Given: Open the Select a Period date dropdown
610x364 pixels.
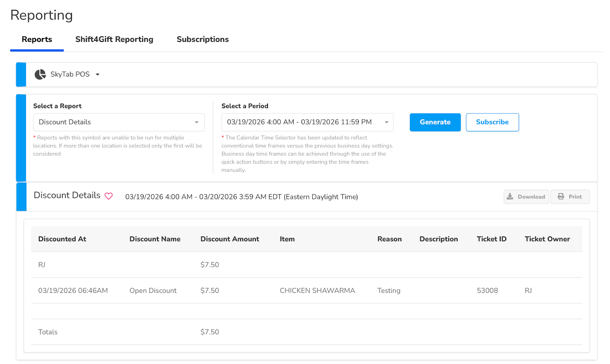Looking at the screenshot, I should pyautogui.click(x=307, y=122).
